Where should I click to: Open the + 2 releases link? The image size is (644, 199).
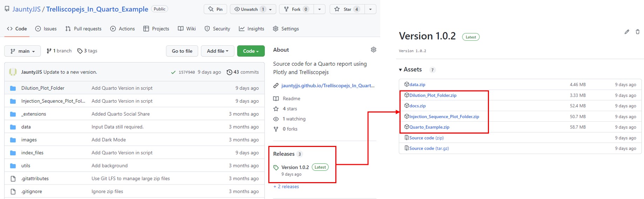[x=286, y=187]
